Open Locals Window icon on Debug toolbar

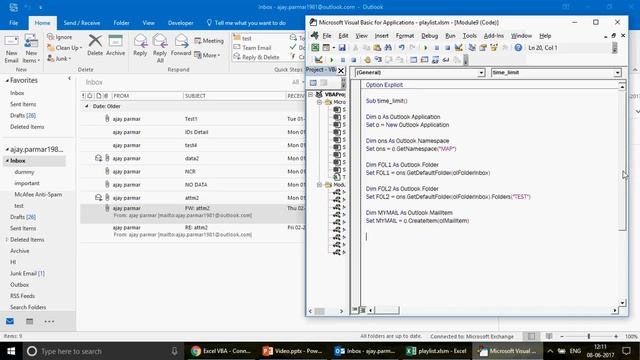tap(413, 60)
